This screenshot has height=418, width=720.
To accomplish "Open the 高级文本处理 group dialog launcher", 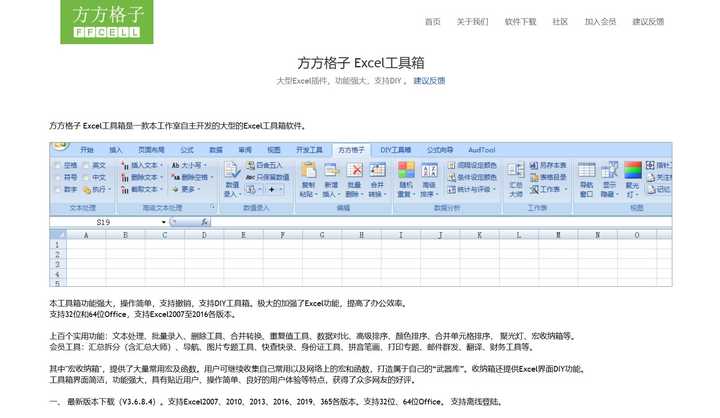I will coord(212,207).
